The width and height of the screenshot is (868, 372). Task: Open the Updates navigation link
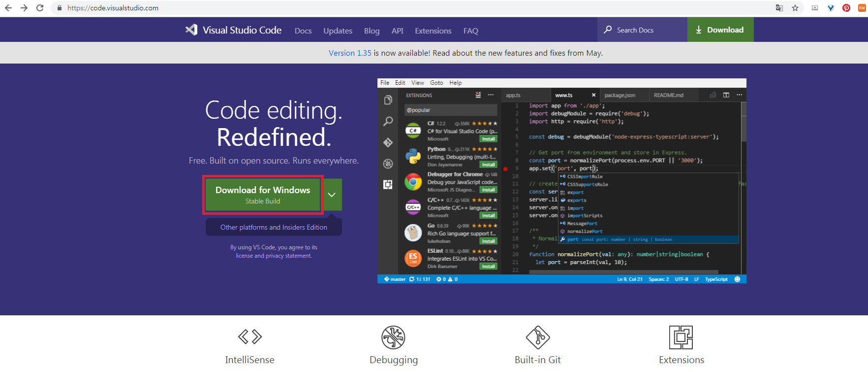338,31
